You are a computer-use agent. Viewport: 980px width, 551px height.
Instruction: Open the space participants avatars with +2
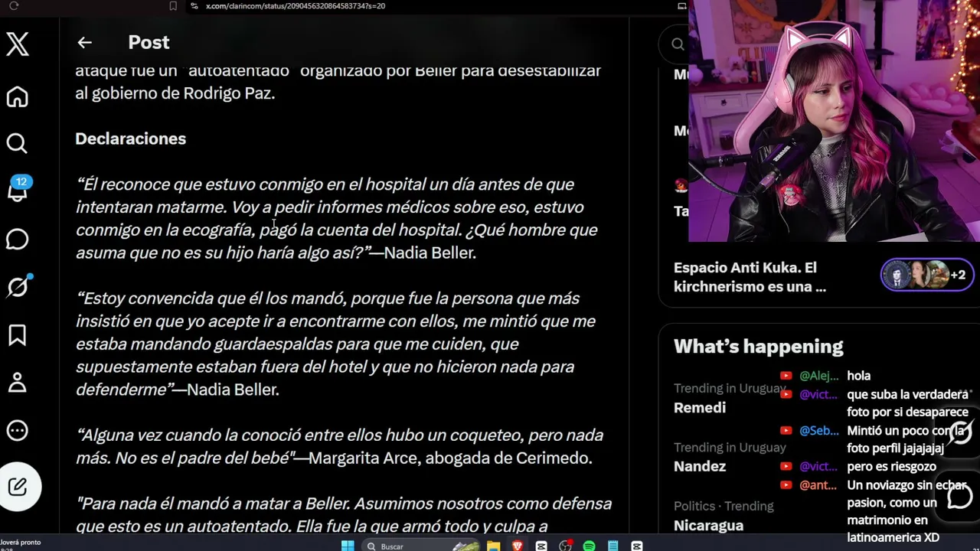click(x=926, y=275)
